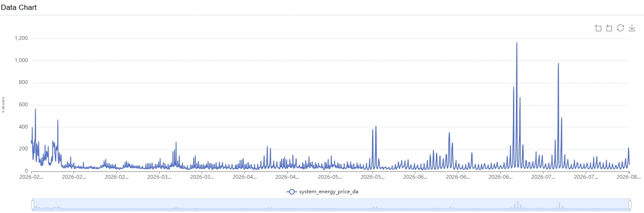Click the 1,200 y-axis label
Image resolution: width=644 pixels, height=213 pixels.
pyautogui.click(x=21, y=39)
